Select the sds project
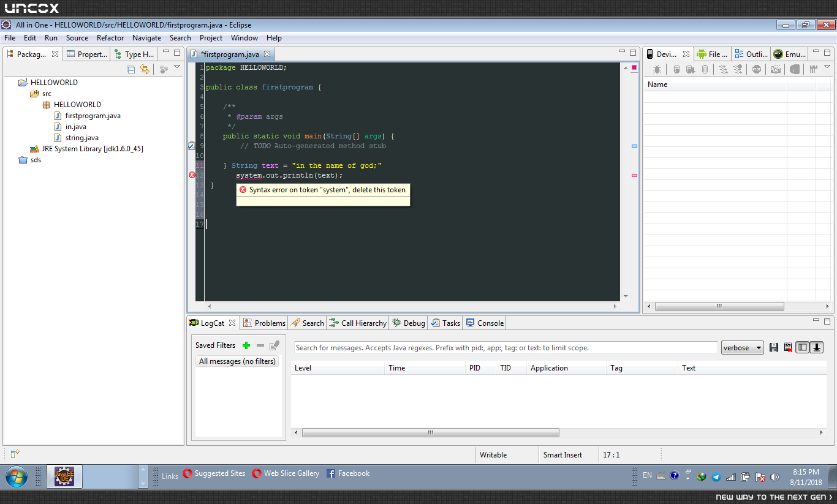Screen dimensions: 837x504 (x=30, y=160)
